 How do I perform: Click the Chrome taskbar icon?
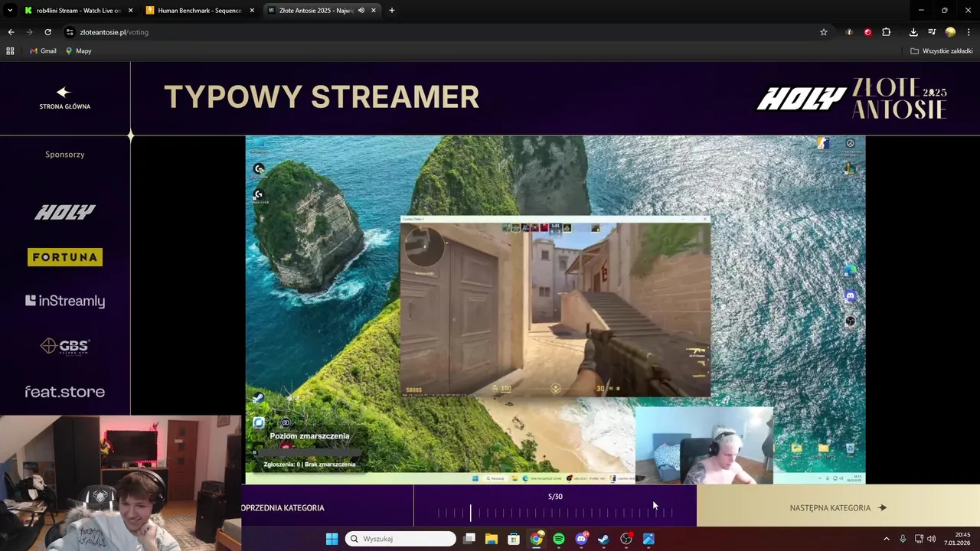click(x=537, y=539)
